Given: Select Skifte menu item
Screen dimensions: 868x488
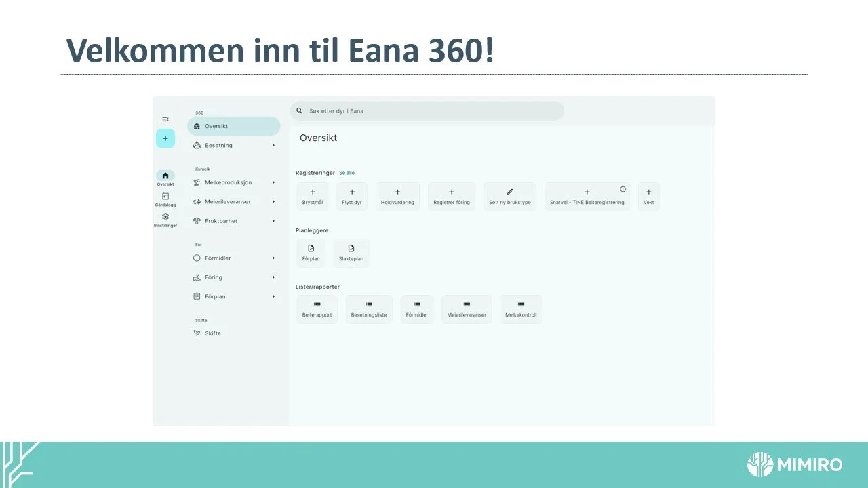Looking at the screenshot, I should (234, 333).
